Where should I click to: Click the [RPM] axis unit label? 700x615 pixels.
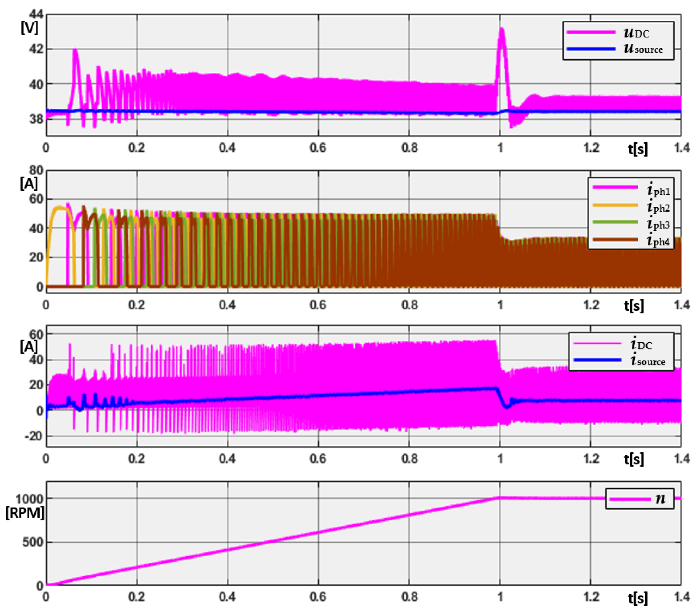[25, 513]
